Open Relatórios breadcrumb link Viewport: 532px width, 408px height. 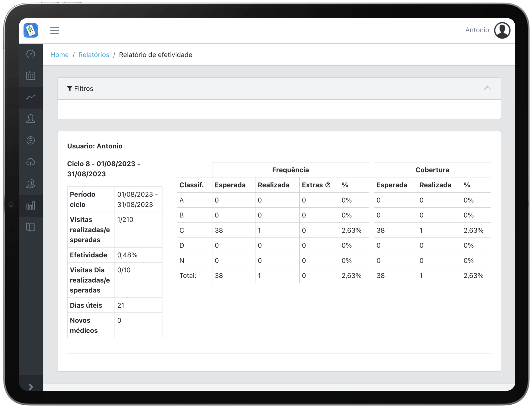pyautogui.click(x=94, y=55)
